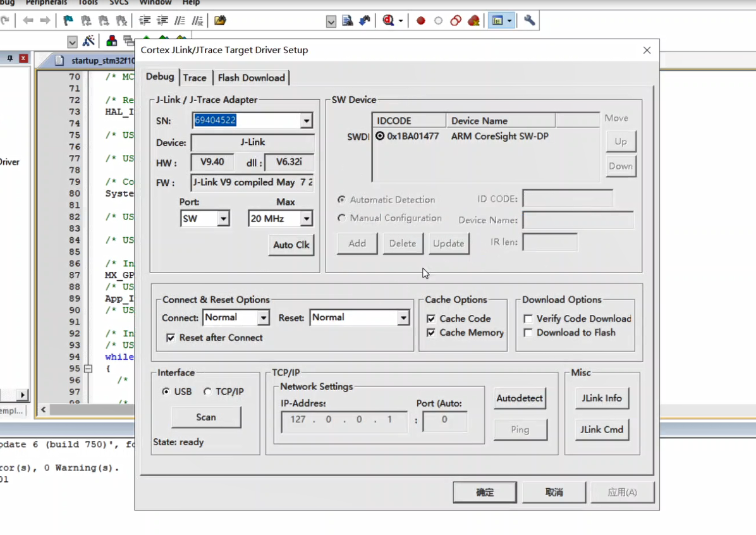Open the target selection dropdown in the build toolbar
Image resolution: width=756 pixels, height=535 pixels.
coord(72,42)
